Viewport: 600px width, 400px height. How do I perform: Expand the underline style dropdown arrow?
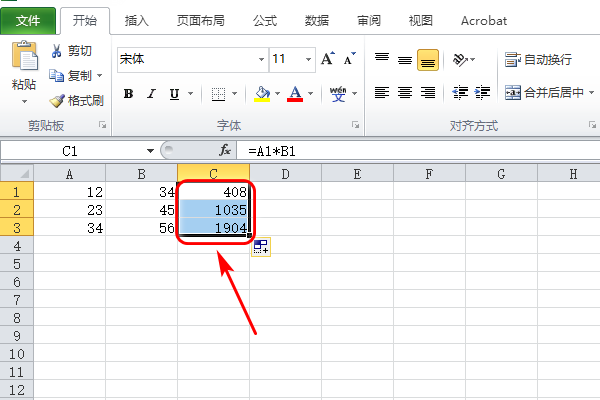(191, 93)
